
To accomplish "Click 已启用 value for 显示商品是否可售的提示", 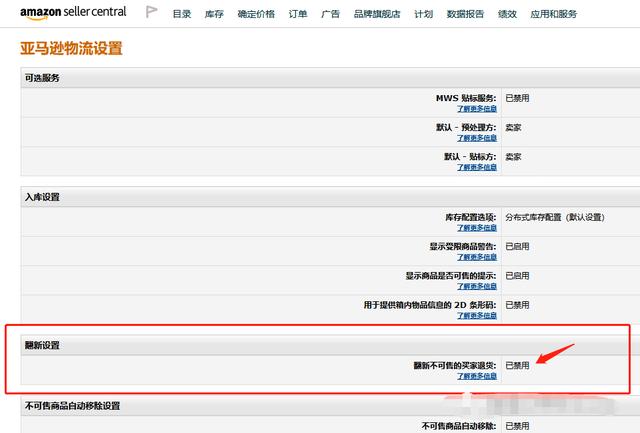I will coord(517,276).
